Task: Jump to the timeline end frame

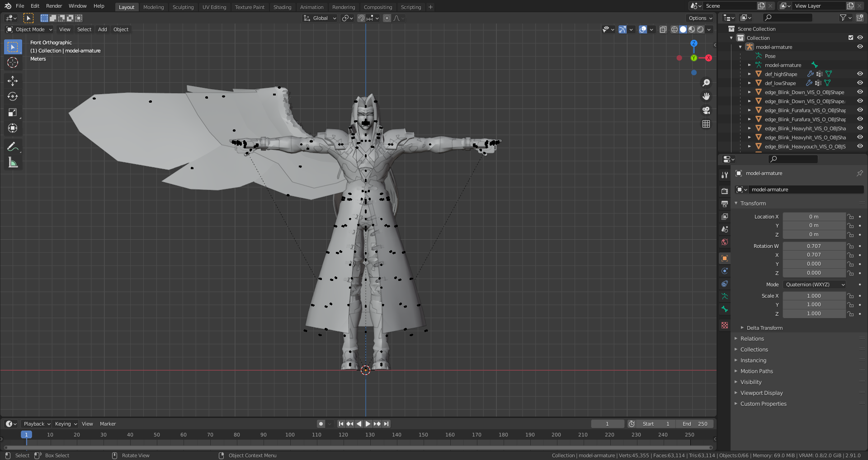Action: [386, 424]
